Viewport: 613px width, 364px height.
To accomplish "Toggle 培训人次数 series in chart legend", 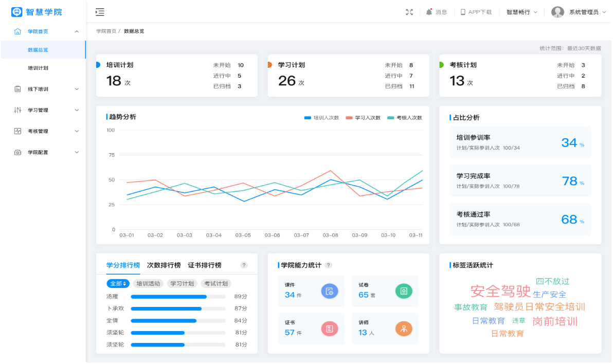I will (x=321, y=118).
